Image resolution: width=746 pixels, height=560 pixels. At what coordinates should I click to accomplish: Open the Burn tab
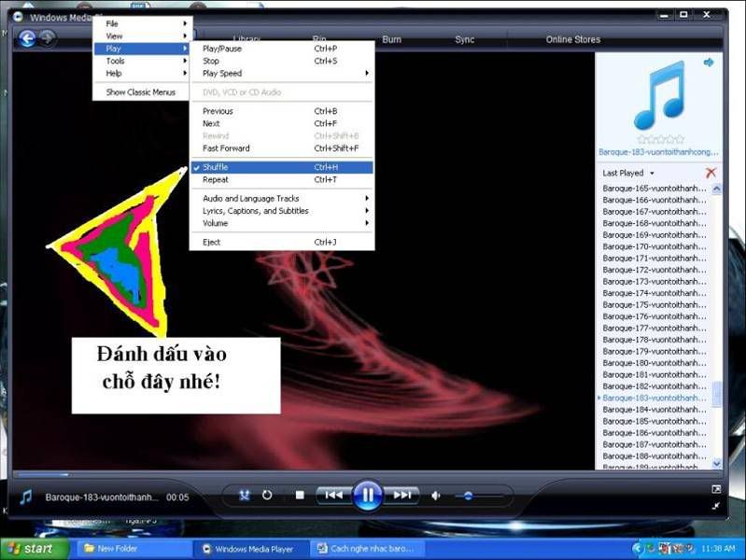(391, 39)
